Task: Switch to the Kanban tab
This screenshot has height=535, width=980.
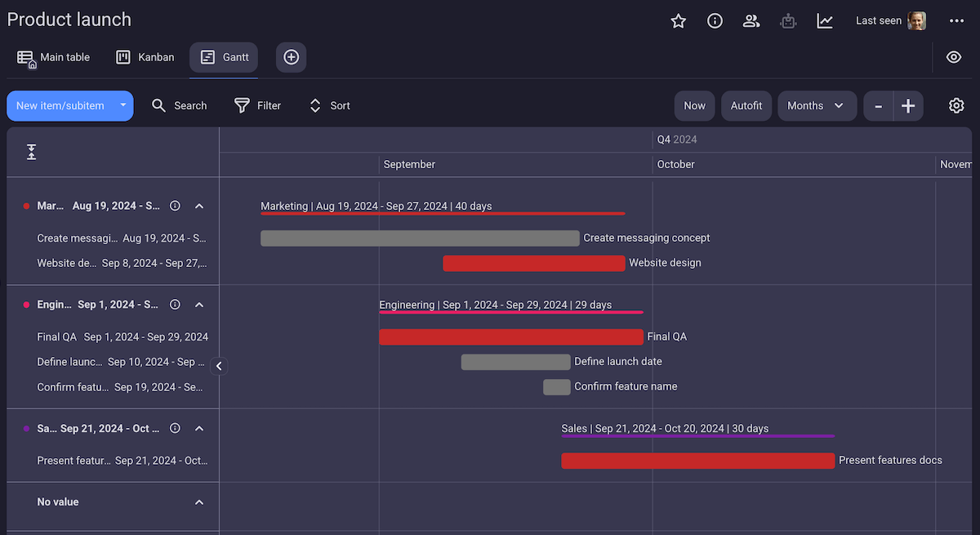Action: point(145,57)
